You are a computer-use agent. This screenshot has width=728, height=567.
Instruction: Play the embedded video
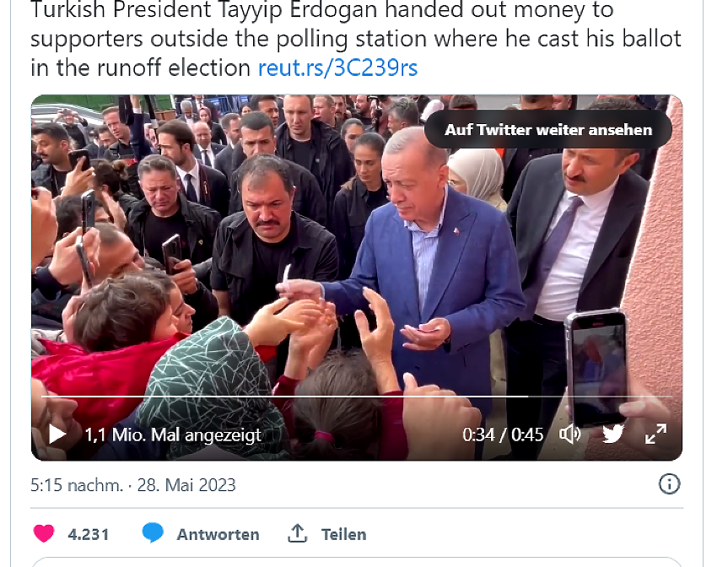[x=57, y=435]
